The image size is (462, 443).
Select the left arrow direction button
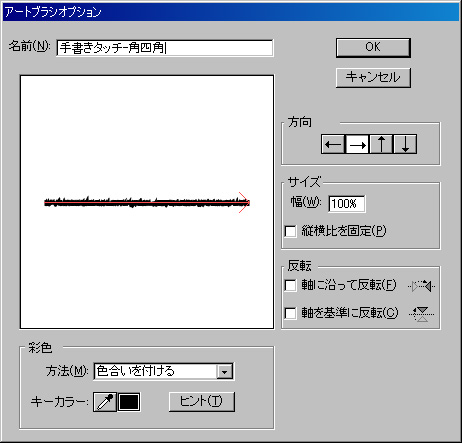(333, 144)
